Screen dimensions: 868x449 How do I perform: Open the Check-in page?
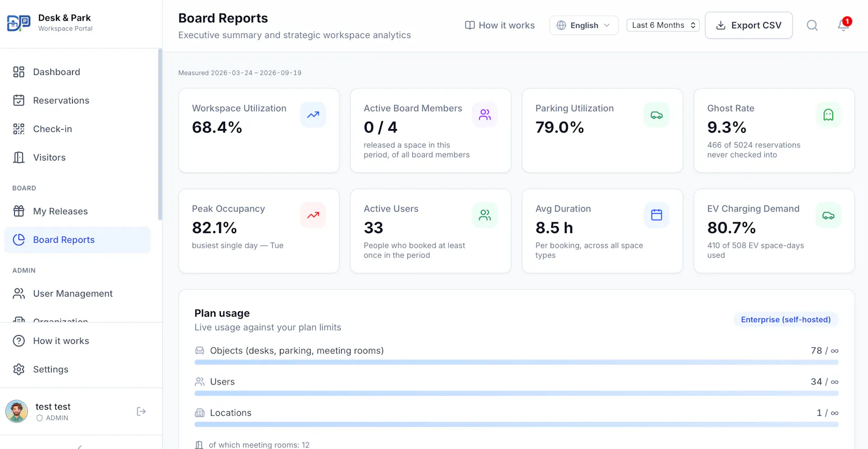point(78,129)
